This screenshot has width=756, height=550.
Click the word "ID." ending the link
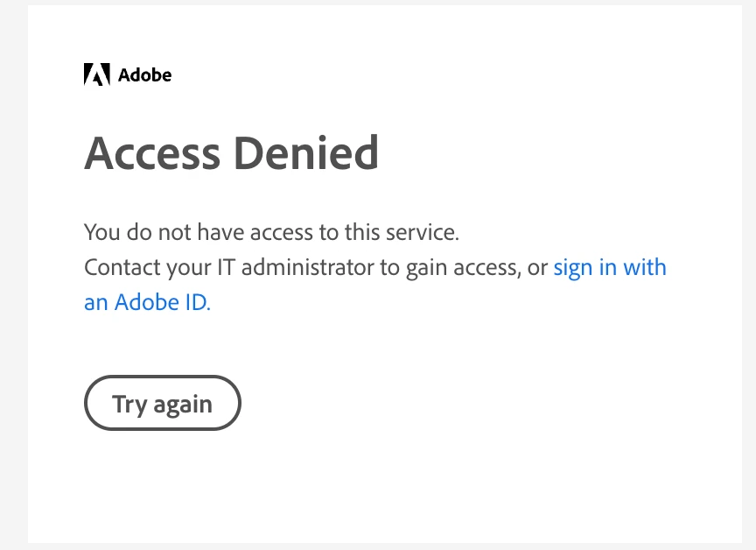(195, 302)
